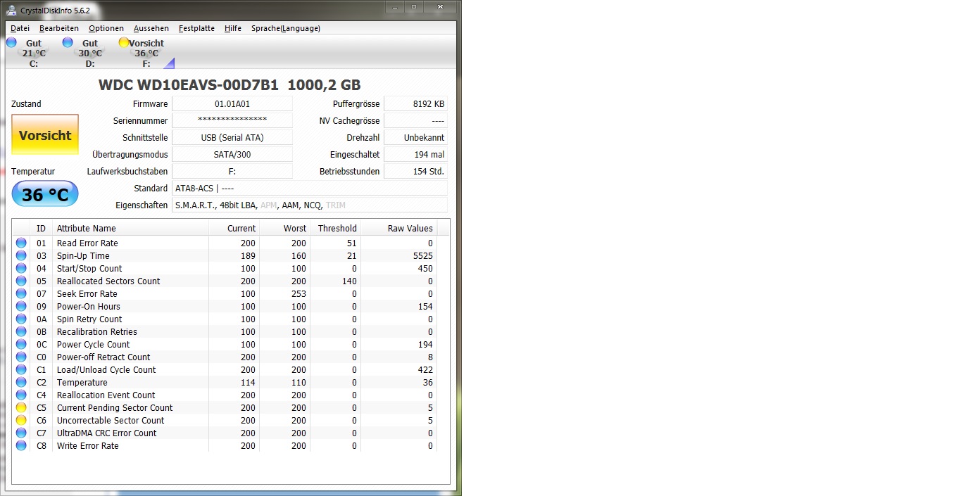Click the status orb for Read Error Rate
The height and width of the screenshot is (496, 980).
point(21,243)
